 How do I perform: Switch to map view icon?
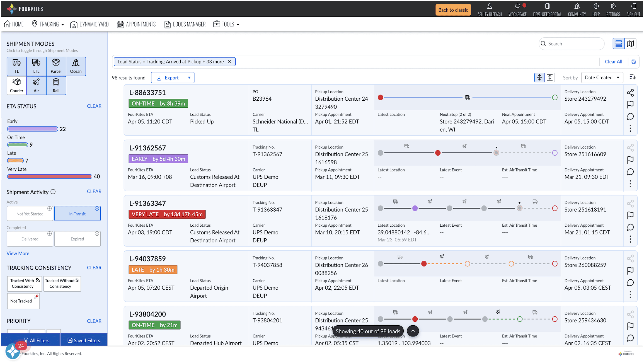pyautogui.click(x=630, y=44)
